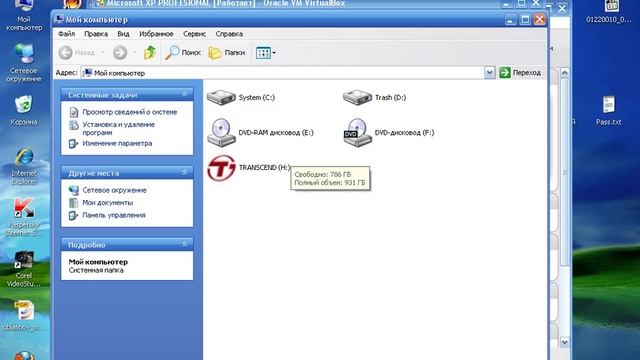Select Корзина recycle bin desktop icon

point(24,110)
